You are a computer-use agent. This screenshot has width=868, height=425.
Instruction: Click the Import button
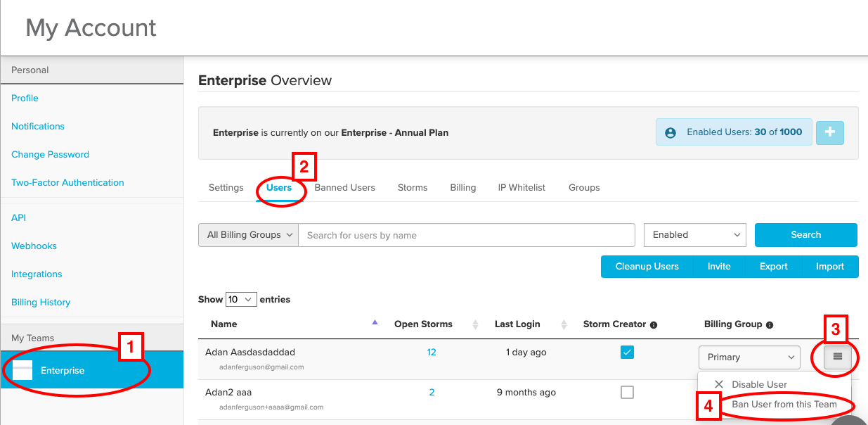830,267
